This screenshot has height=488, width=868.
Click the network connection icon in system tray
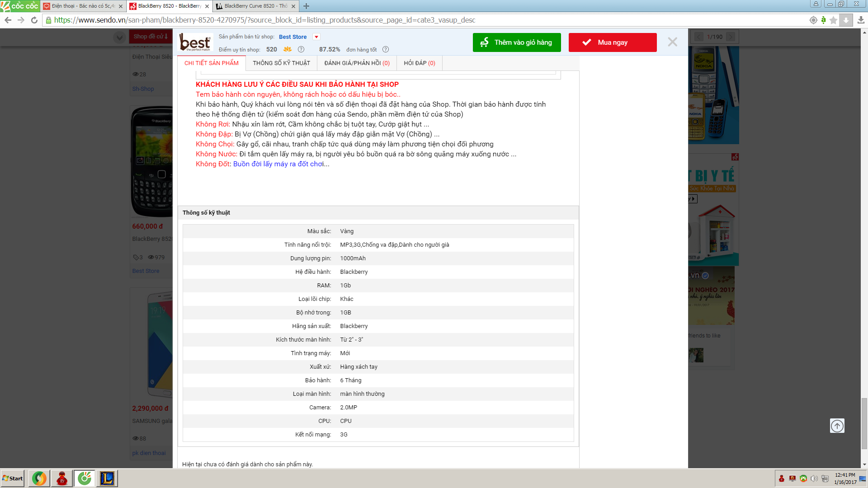(x=825, y=479)
